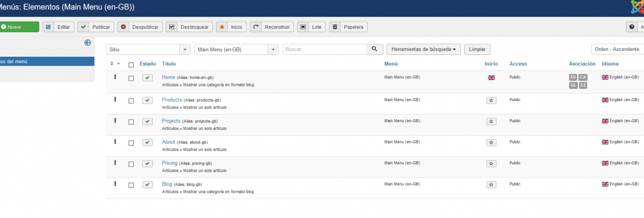Sort by Asociación column
This screenshot has width=644, height=218.
coord(582,64)
